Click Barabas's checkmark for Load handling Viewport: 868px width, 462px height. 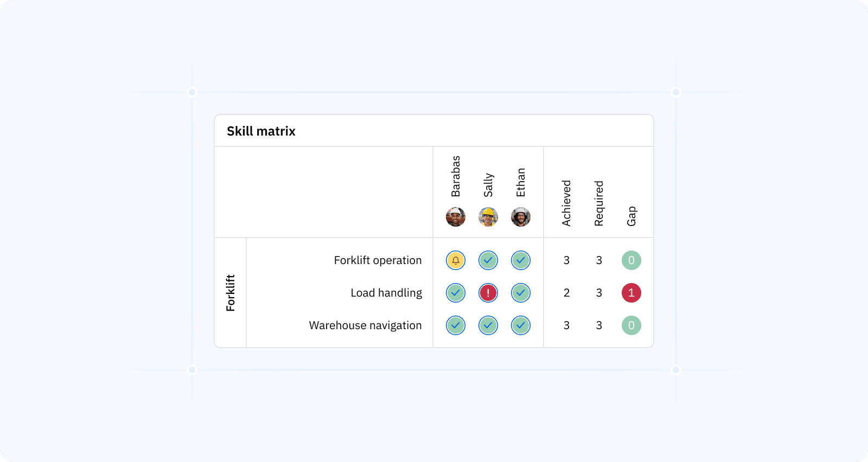456,293
